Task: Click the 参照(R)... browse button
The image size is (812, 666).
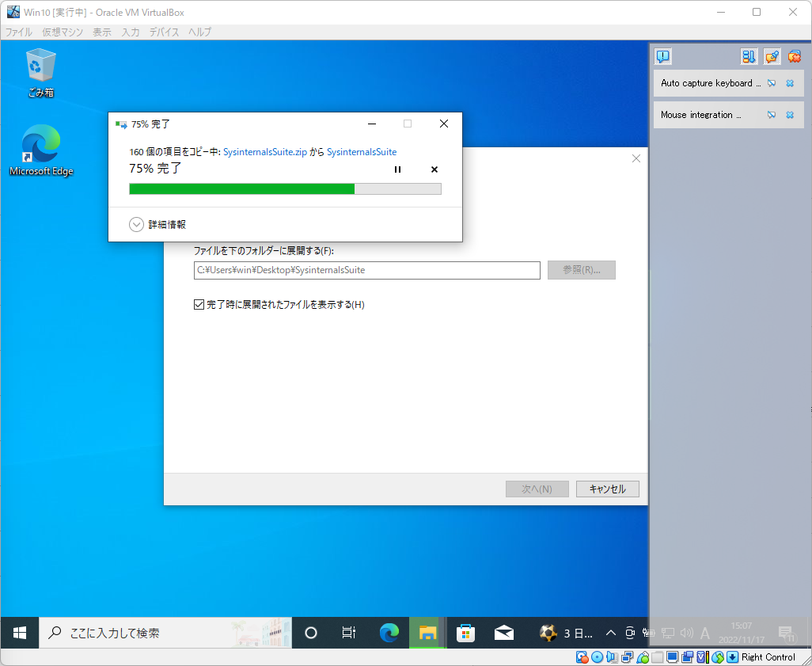Action: (x=582, y=270)
